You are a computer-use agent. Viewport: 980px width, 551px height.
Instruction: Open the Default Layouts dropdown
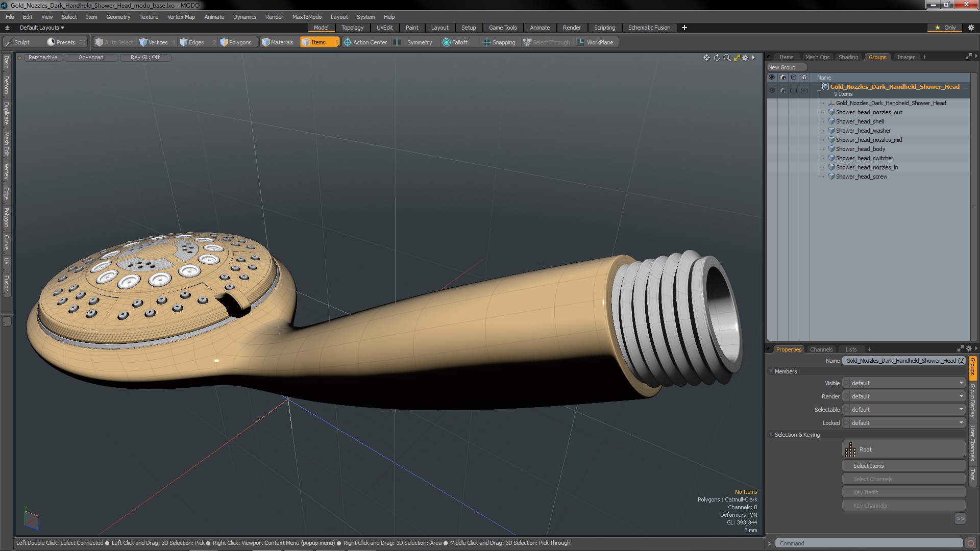tap(41, 28)
